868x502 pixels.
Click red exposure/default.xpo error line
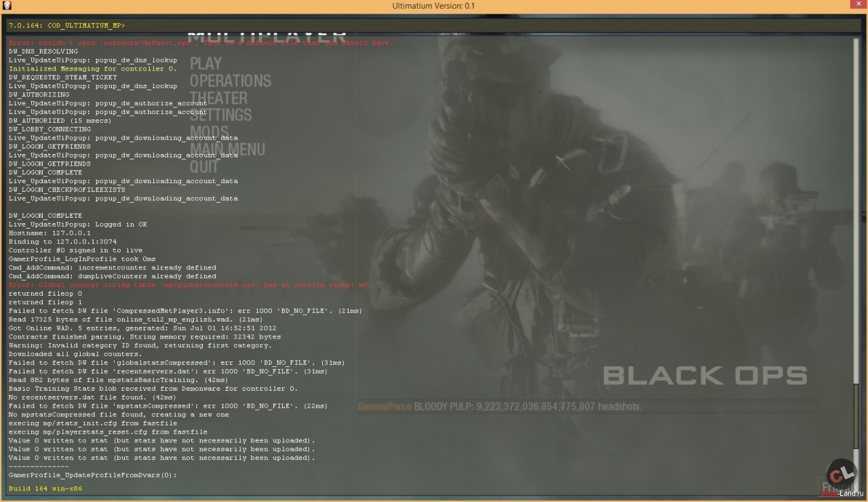[x=201, y=43]
